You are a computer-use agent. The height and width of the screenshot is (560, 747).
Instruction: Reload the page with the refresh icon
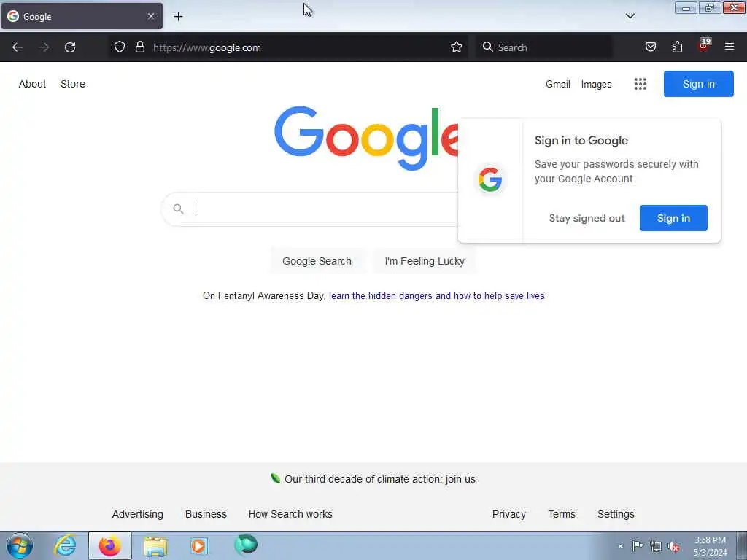tap(70, 47)
